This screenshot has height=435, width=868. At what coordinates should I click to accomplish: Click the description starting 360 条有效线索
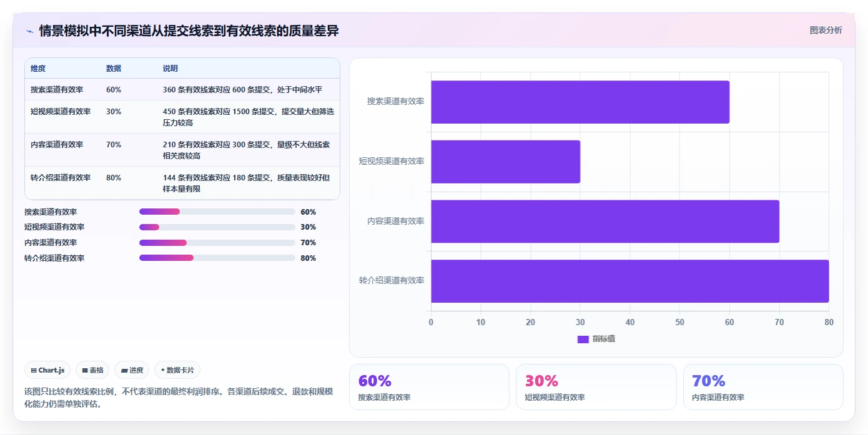tap(242, 90)
